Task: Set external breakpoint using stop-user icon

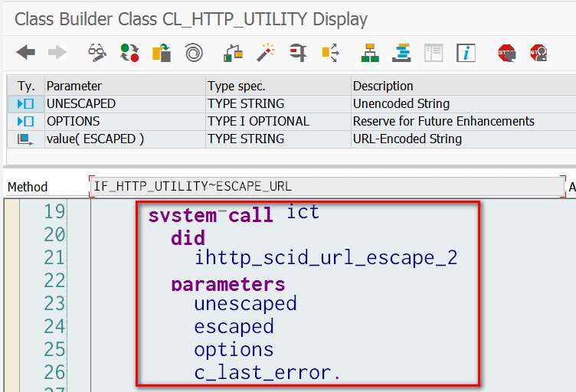Action: (538, 53)
